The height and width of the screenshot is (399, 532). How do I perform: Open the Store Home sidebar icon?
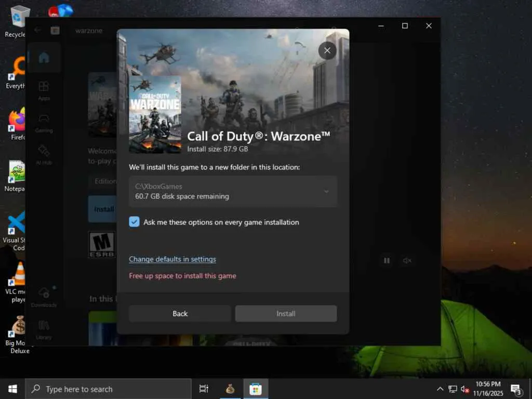click(x=44, y=58)
